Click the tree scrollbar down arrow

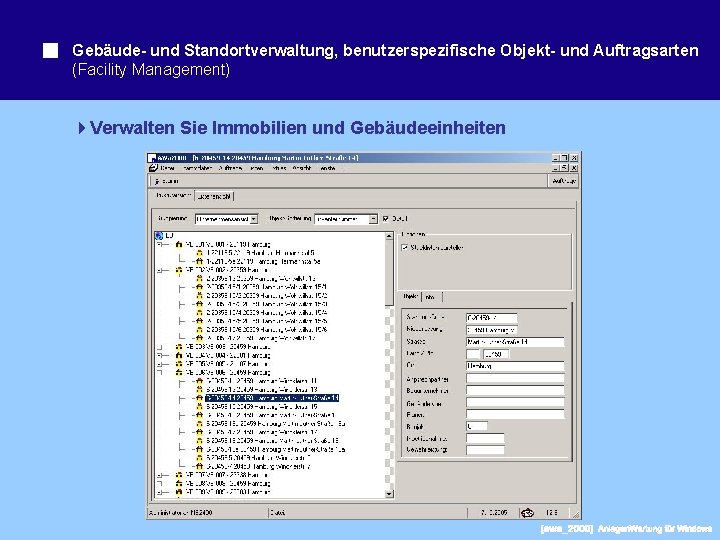[389, 494]
